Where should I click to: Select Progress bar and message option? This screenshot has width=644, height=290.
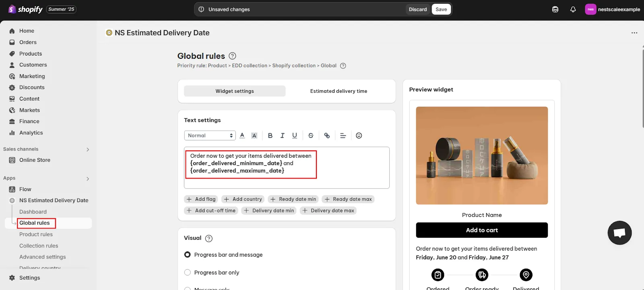coord(187,255)
